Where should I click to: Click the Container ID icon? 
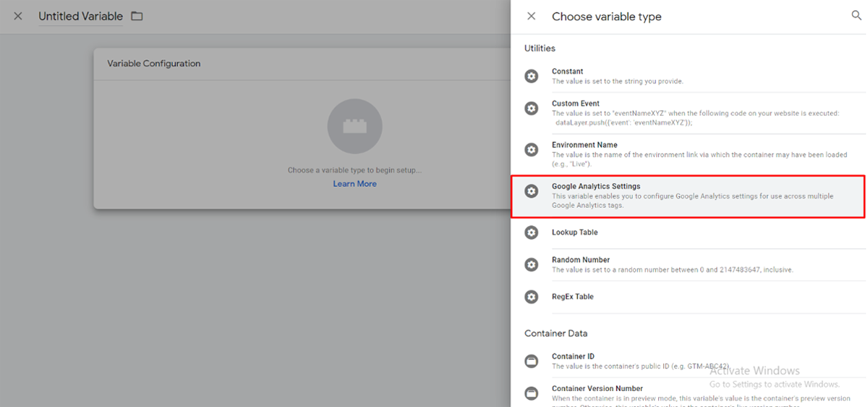(x=532, y=361)
